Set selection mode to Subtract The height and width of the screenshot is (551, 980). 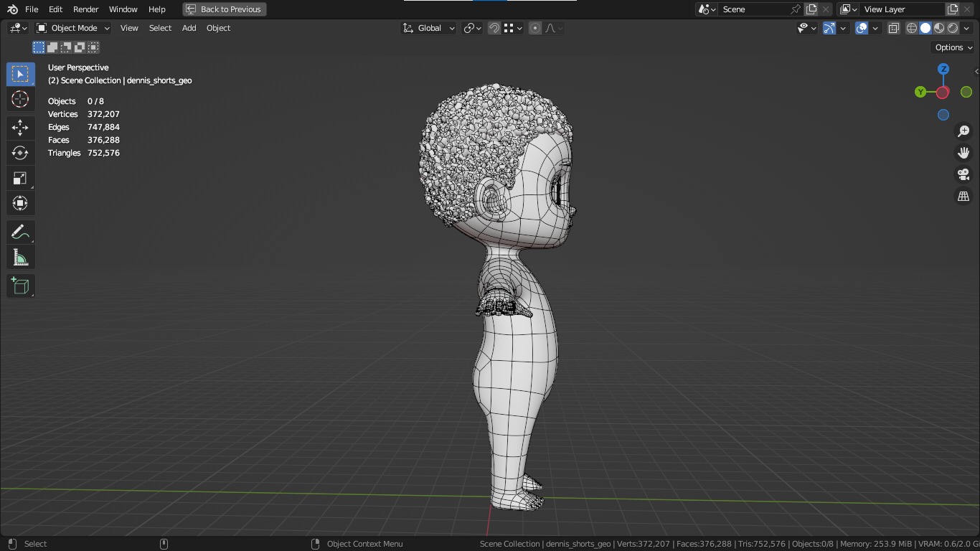pyautogui.click(x=66, y=47)
